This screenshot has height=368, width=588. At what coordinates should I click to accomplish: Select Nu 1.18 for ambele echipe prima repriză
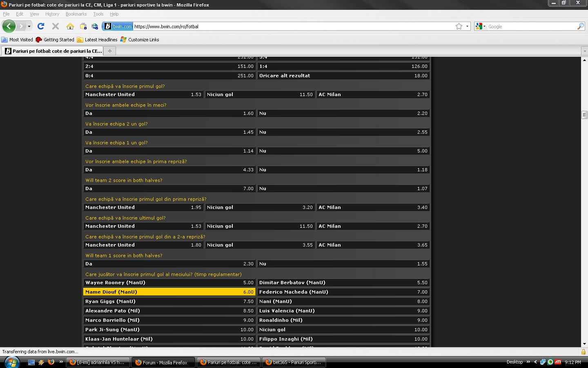pyautogui.click(x=343, y=170)
